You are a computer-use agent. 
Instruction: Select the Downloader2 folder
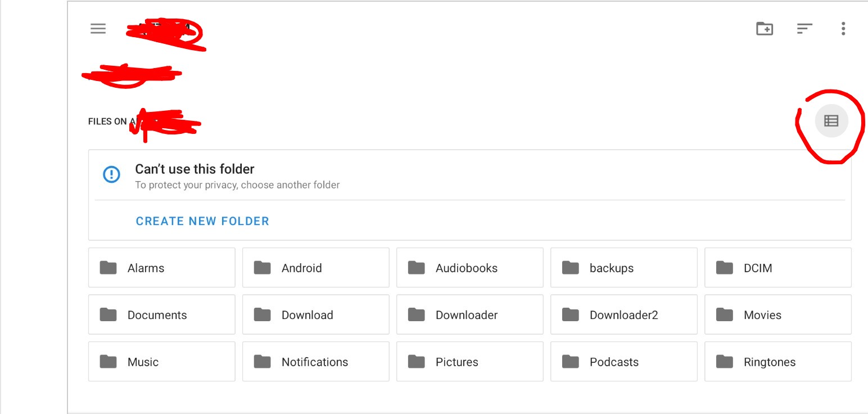pos(623,315)
